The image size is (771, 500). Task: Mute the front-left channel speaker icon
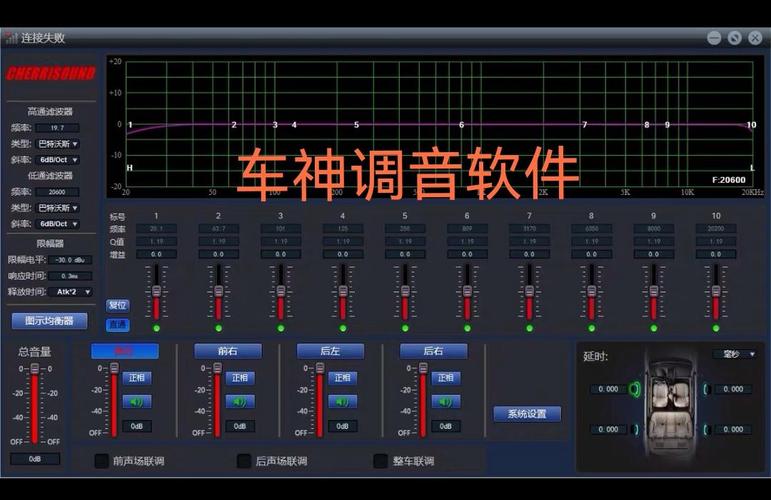pos(137,402)
